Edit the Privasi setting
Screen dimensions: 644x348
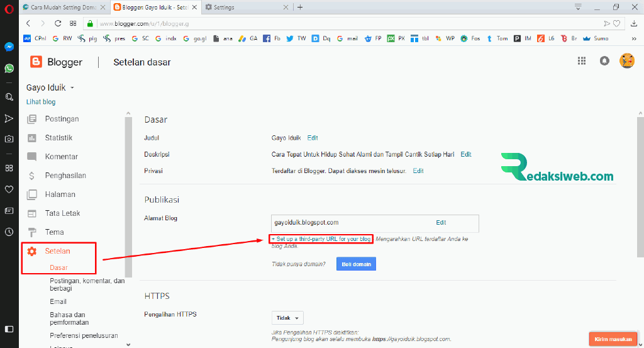418,171
